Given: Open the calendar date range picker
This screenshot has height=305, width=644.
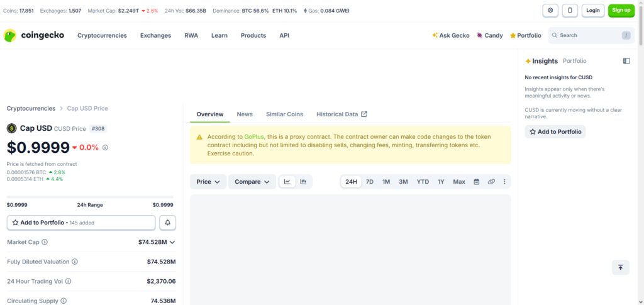Looking at the screenshot, I should click(477, 182).
